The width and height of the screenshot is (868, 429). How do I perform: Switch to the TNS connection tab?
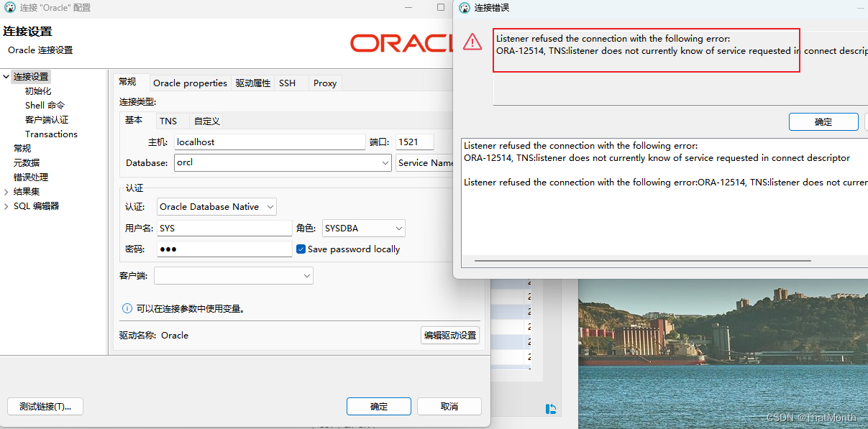pos(171,121)
